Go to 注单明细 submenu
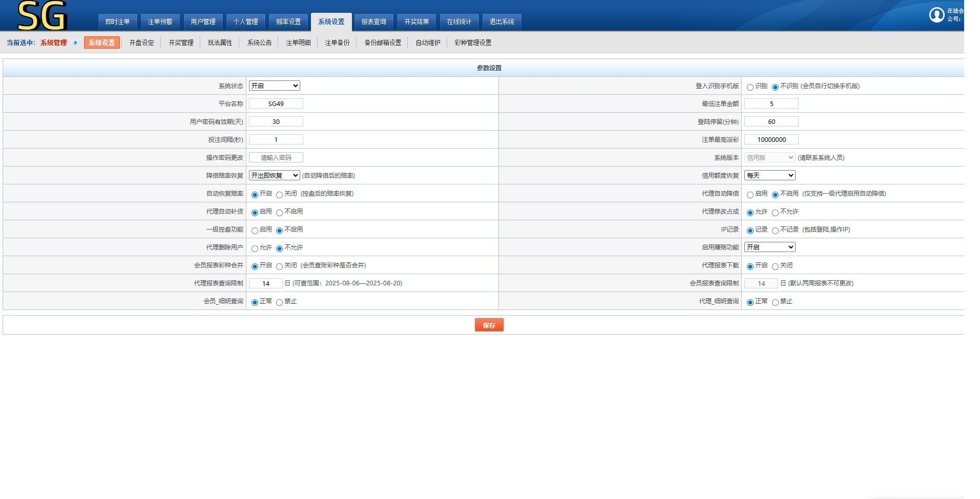The width and height of the screenshot is (980, 499). (x=298, y=43)
